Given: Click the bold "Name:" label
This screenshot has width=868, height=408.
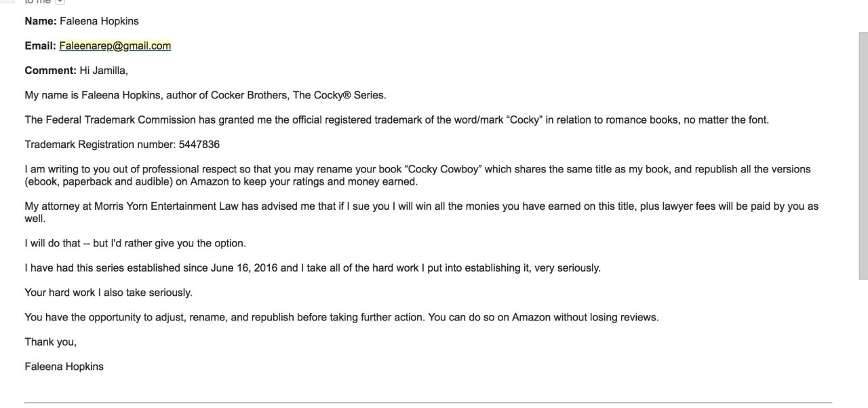Looking at the screenshot, I should point(41,21).
